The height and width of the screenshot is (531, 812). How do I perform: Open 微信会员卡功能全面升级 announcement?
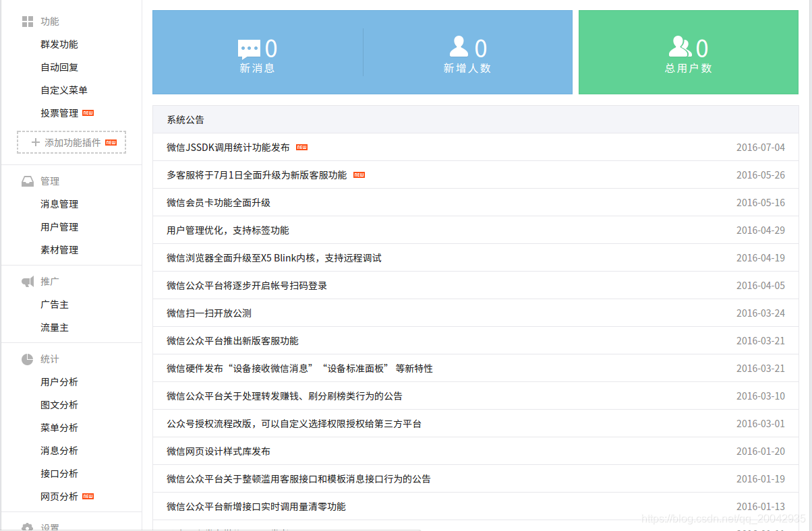click(219, 203)
